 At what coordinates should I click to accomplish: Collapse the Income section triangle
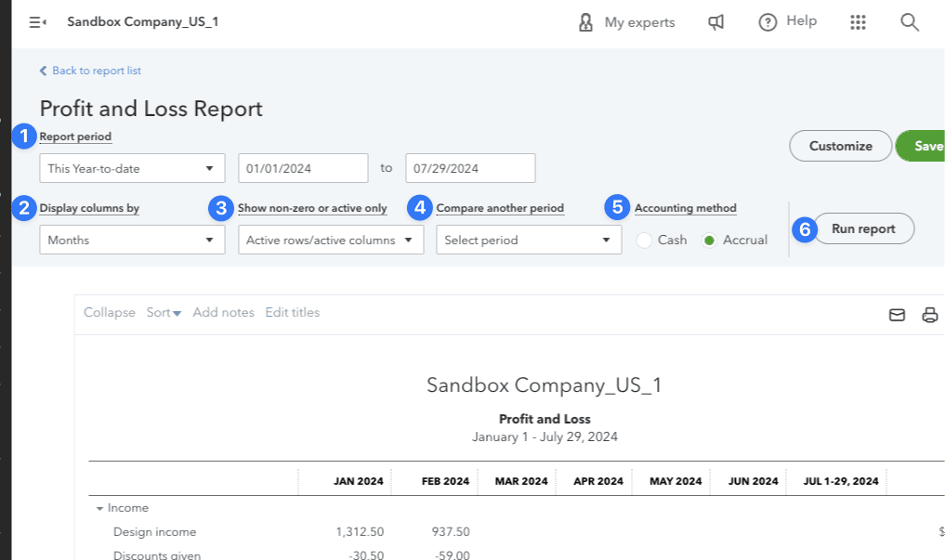[99, 509]
